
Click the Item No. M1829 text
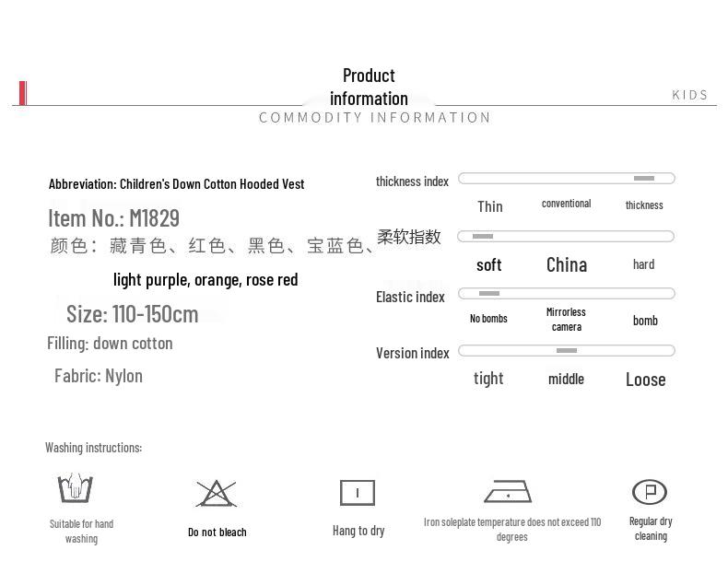tap(113, 218)
